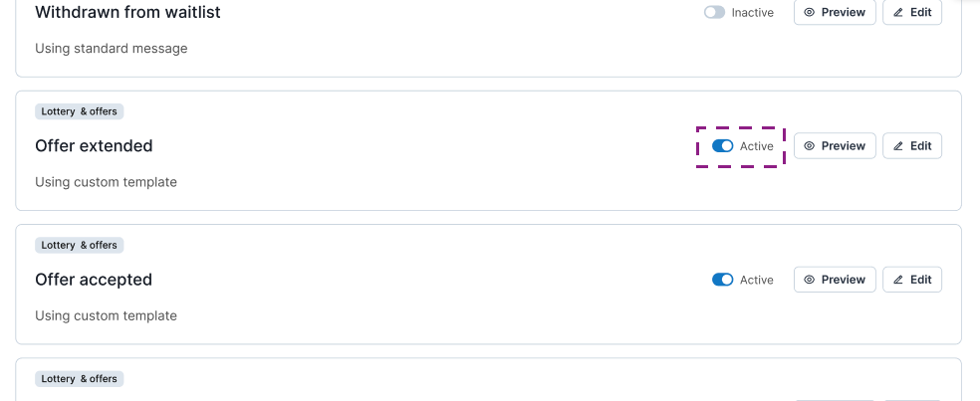Click the Withdrawn from waitlist heading
Image resolution: width=980 pixels, height=401 pixels.
tap(127, 13)
